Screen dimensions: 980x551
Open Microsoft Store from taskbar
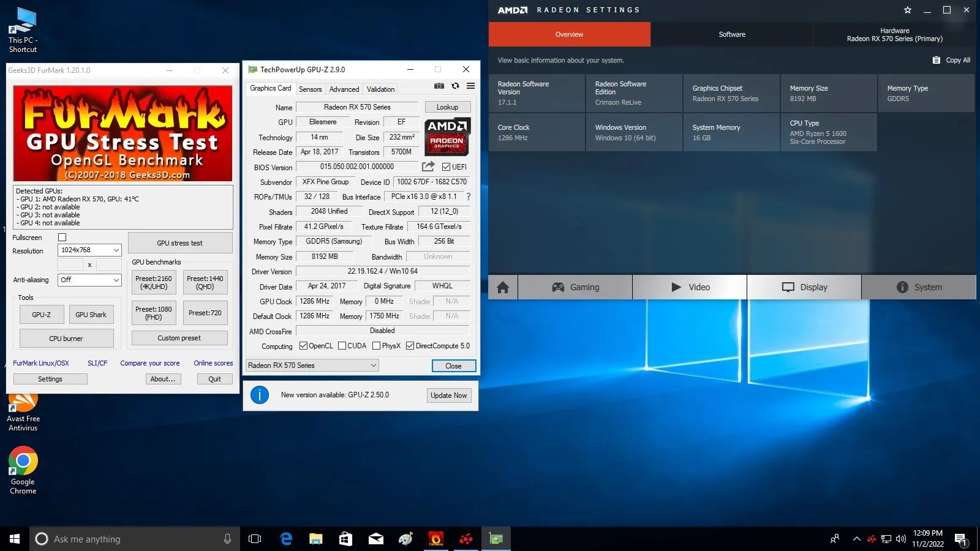[x=346, y=539]
